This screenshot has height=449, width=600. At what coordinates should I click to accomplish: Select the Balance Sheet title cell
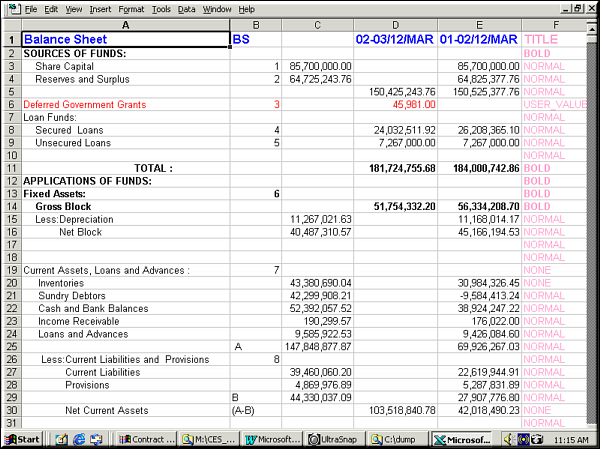[125, 40]
